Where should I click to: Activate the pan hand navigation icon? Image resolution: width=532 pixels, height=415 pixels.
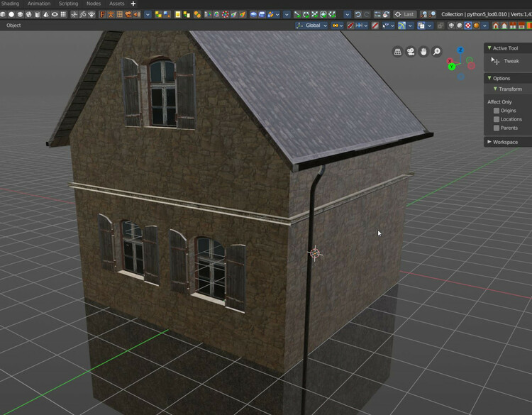[423, 52]
